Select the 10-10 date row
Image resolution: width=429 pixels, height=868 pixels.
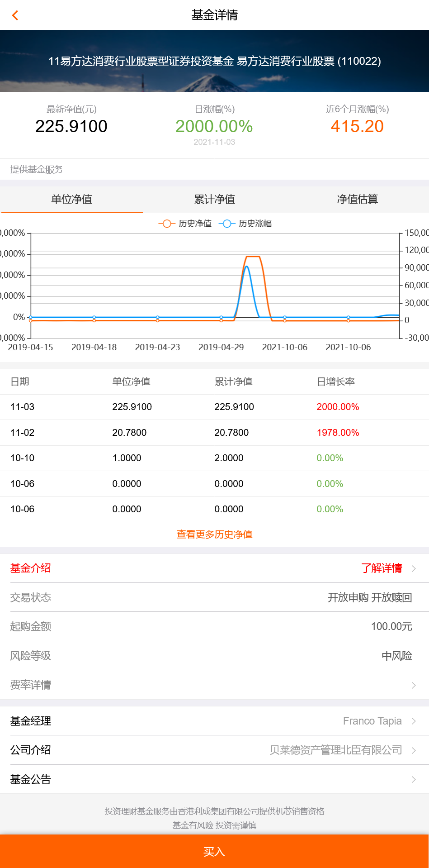[214, 458]
